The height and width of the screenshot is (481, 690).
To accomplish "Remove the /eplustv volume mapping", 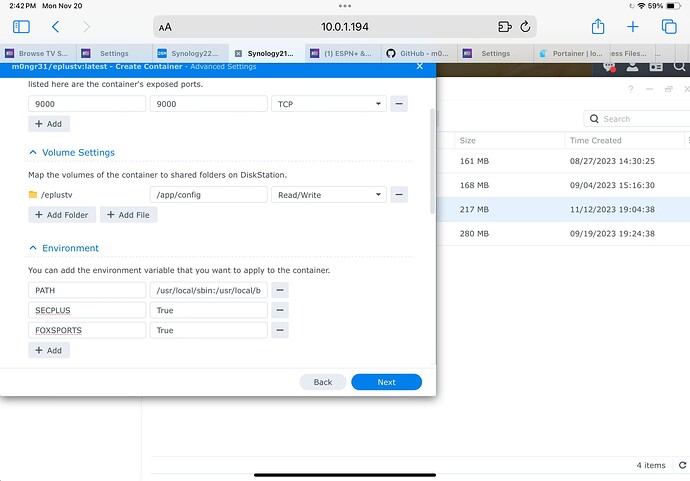I will [x=398, y=194].
